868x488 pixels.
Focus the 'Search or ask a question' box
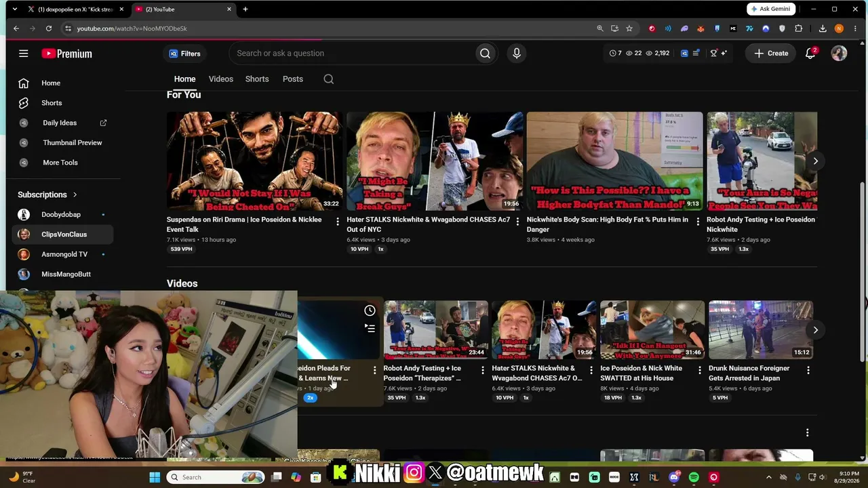(x=351, y=54)
